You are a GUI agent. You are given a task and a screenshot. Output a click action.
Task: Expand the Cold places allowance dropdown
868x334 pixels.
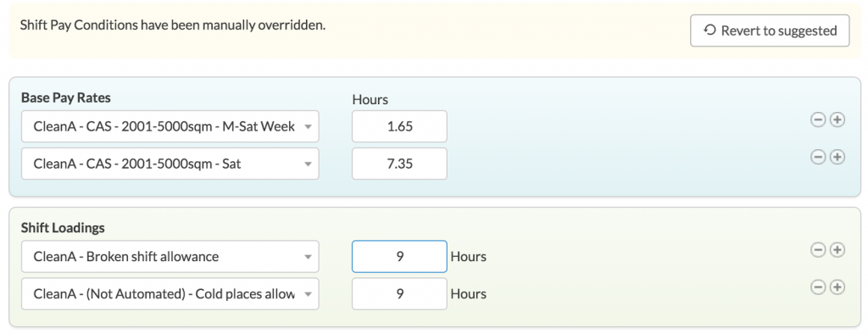pyautogui.click(x=170, y=293)
